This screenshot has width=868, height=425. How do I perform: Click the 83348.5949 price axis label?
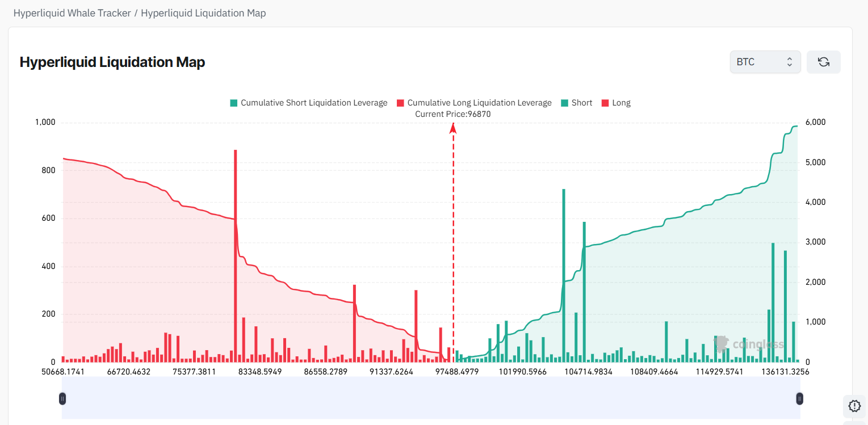[259, 372]
